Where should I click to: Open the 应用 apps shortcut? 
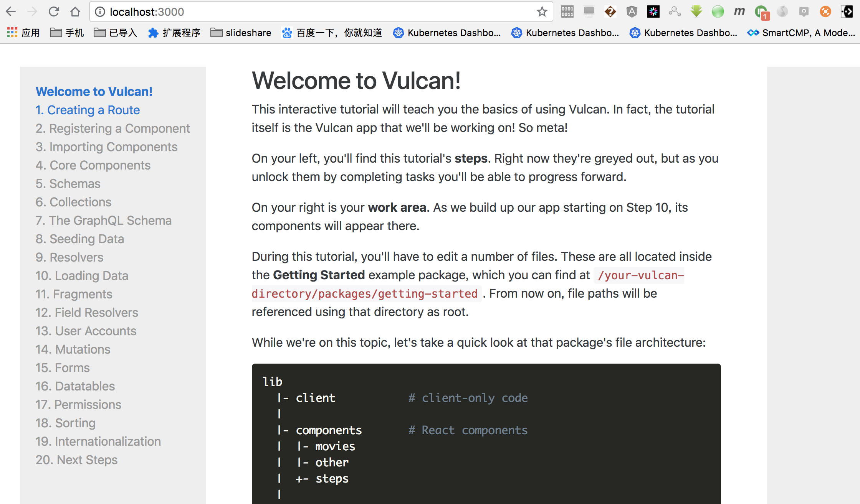(23, 33)
